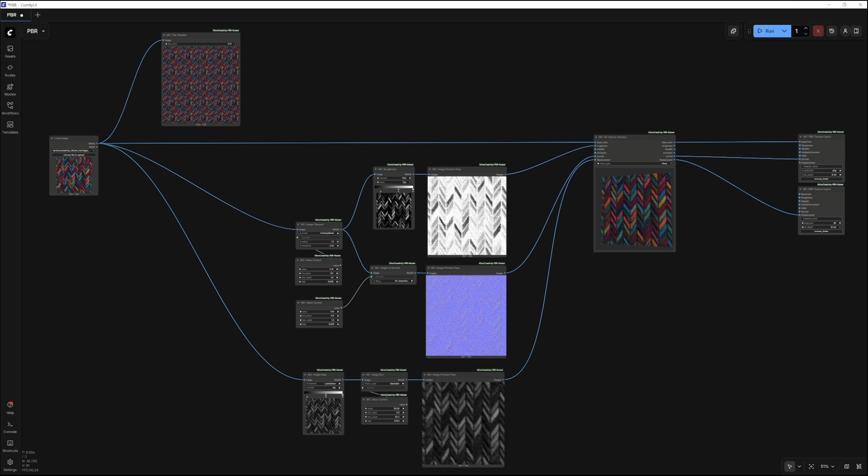Image resolution: width=868 pixels, height=476 pixels.
Task: Open the Nodes library panel
Action: point(10,70)
